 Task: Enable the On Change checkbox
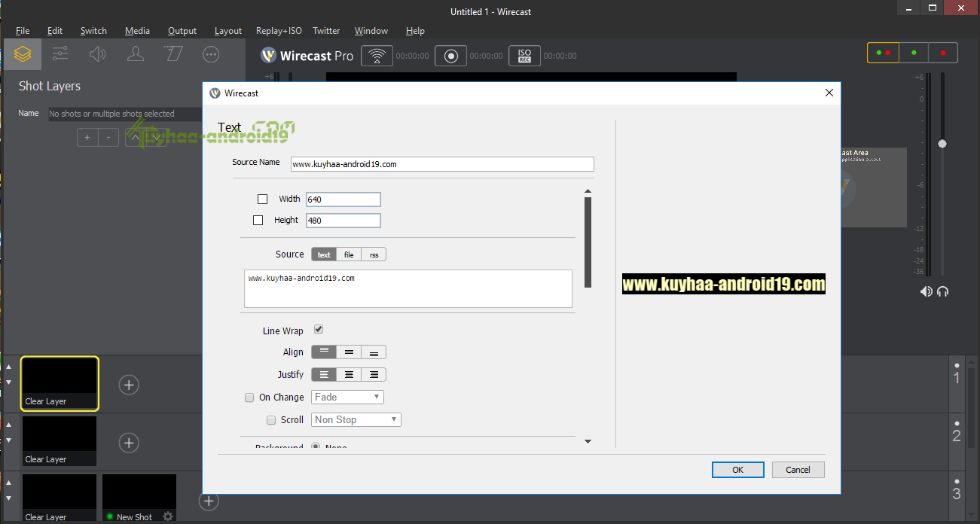(x=249, y=398)
